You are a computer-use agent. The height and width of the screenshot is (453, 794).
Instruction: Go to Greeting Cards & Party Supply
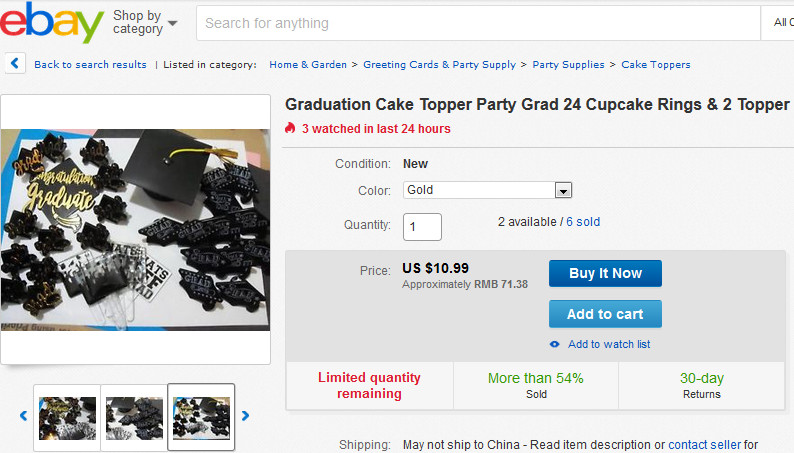(x=439, y=64)
